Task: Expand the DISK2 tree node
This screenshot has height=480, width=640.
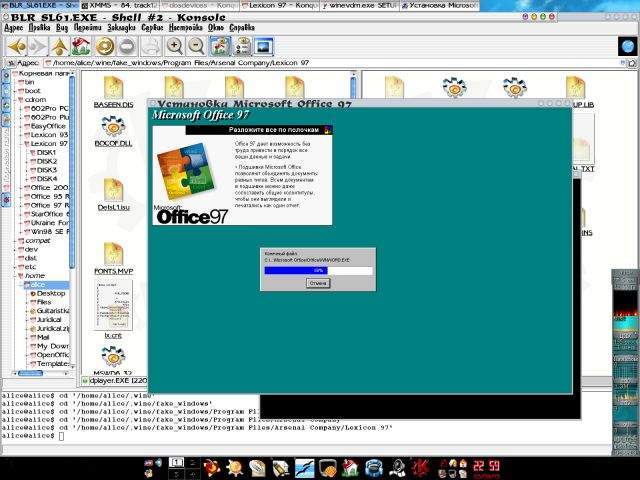Action: (27, 161)
